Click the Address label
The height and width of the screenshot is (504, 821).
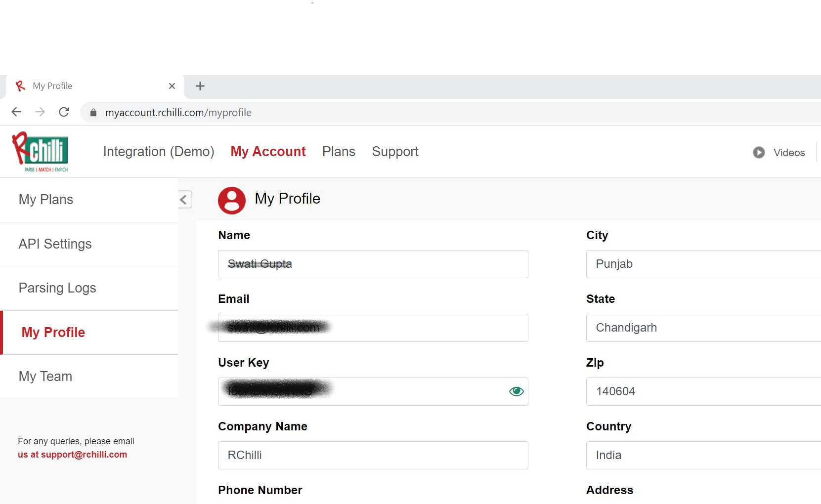pyautogui.click(x=609, y=490)
